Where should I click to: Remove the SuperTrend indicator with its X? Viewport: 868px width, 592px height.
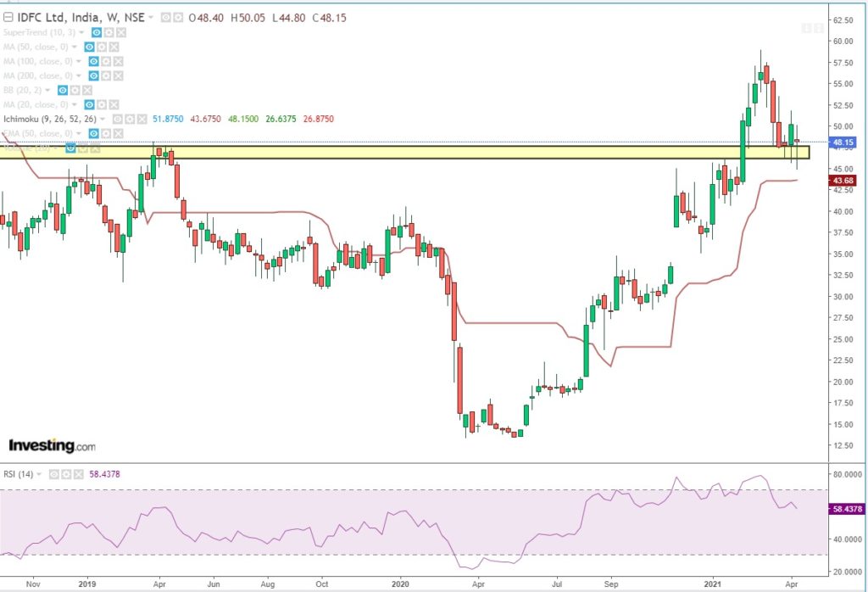pyautogui.click(x=120, y=33)
